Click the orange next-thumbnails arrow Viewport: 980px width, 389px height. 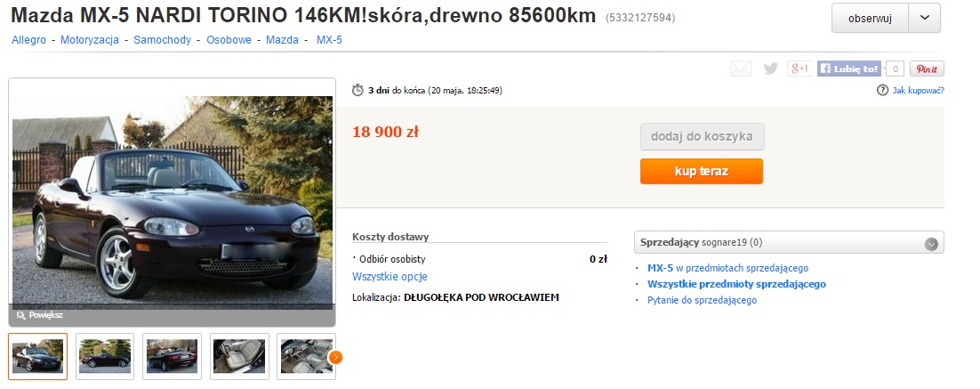click(335, 357)
